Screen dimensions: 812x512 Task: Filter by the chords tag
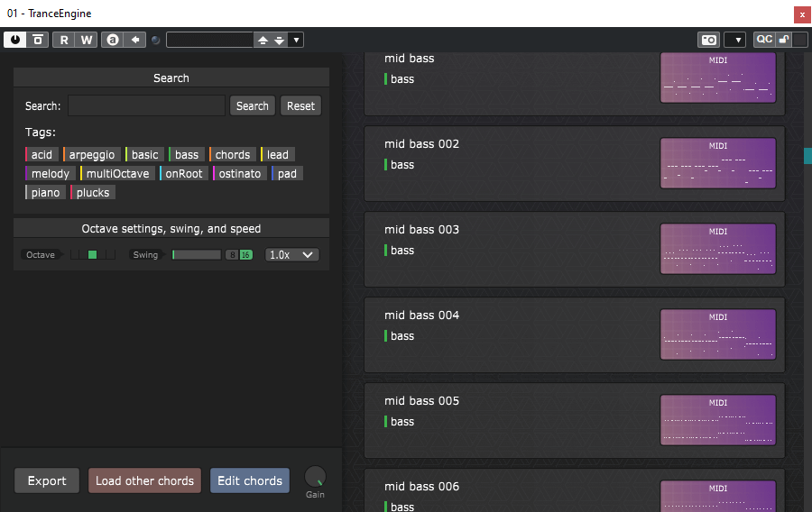pyautogui.click(x=233, y=155)
